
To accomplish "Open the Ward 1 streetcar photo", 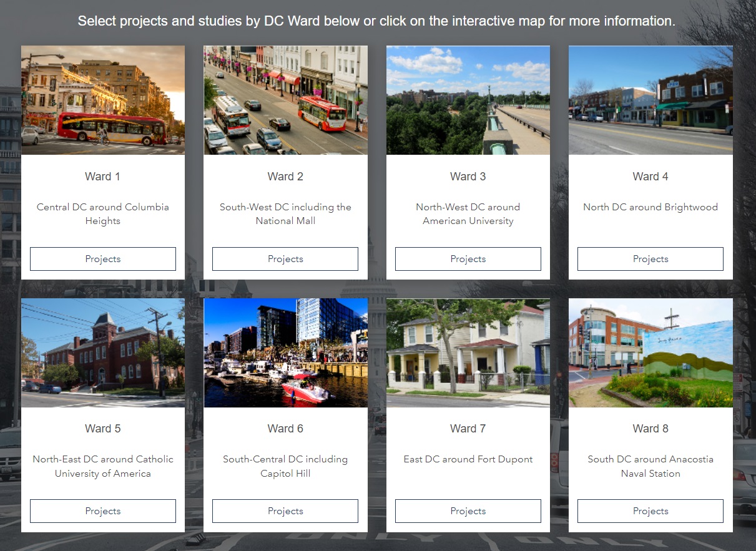I will point(102,100).
